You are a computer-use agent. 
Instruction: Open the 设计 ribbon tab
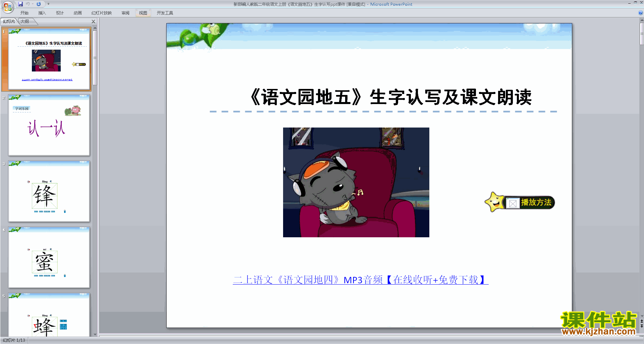point(60,13)
